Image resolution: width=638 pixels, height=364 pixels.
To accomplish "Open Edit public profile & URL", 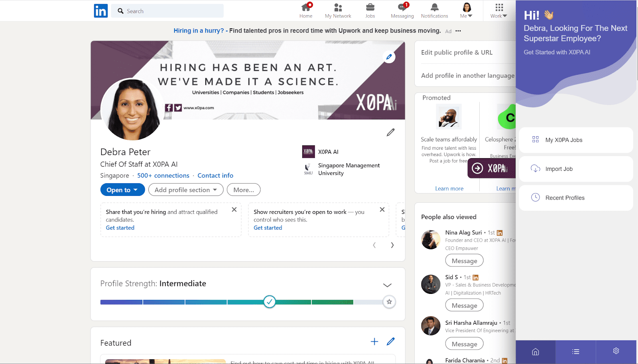I will coord(457,53).
